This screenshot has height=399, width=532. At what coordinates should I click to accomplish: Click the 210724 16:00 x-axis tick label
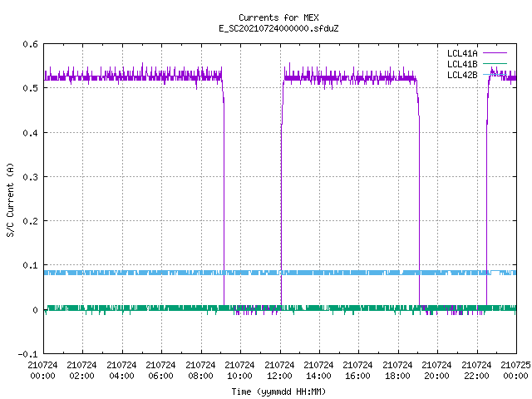click(x=357, y=371)
